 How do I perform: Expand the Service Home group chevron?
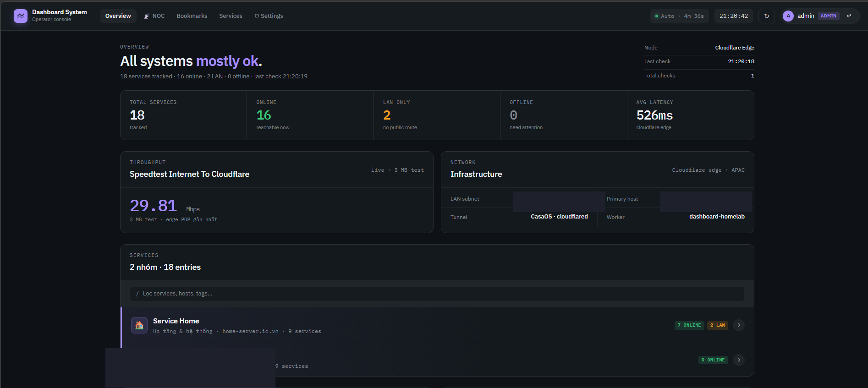click(738, 325)
